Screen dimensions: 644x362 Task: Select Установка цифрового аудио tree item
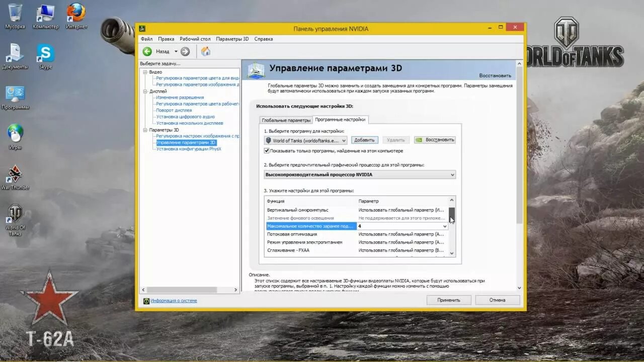coord(185,117)
